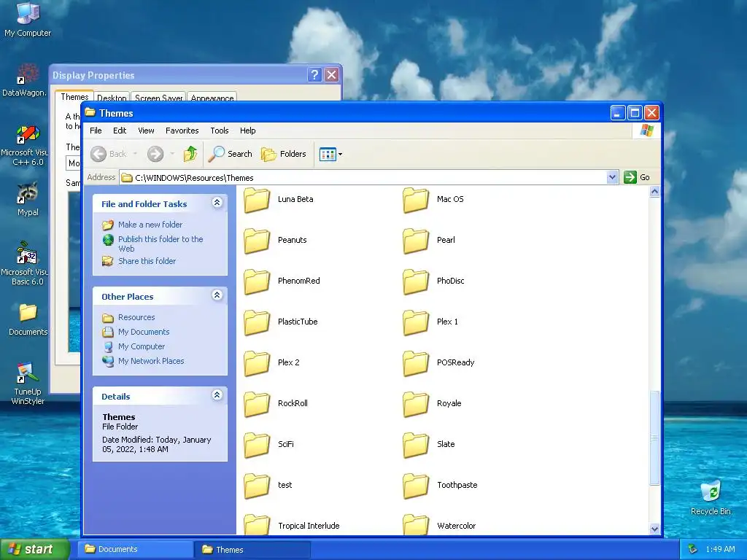Select the PhoDisc folder
The width and height of the screenshot is (747, 560).
click(x=433, y=281)
